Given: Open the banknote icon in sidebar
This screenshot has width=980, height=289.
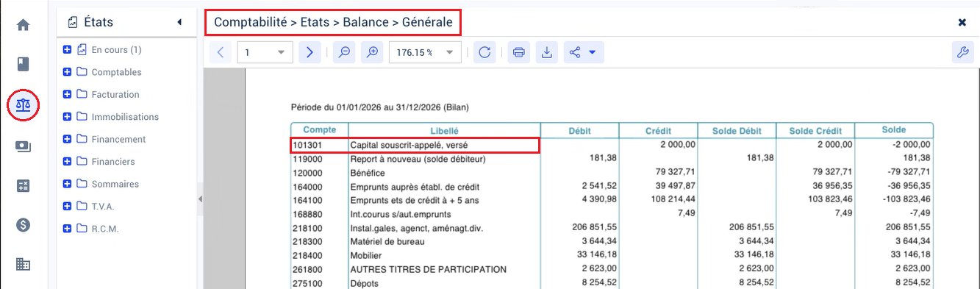Looking at the screenshot, I should 23,146.
